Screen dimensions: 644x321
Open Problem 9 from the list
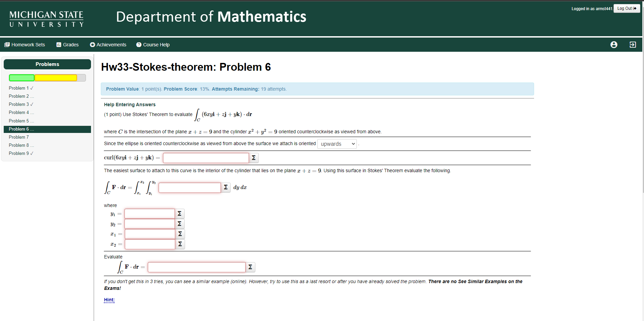coord(21,153)
